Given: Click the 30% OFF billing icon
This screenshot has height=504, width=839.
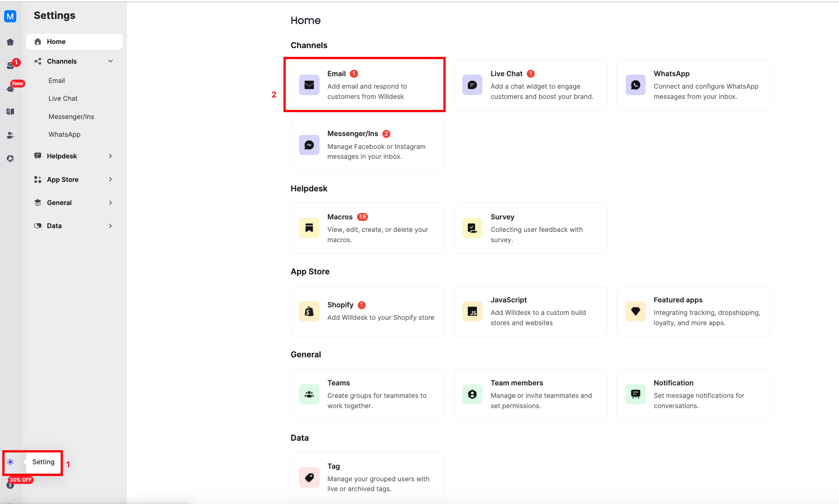Looking at the screenshot, I should (x=10, y=485).
